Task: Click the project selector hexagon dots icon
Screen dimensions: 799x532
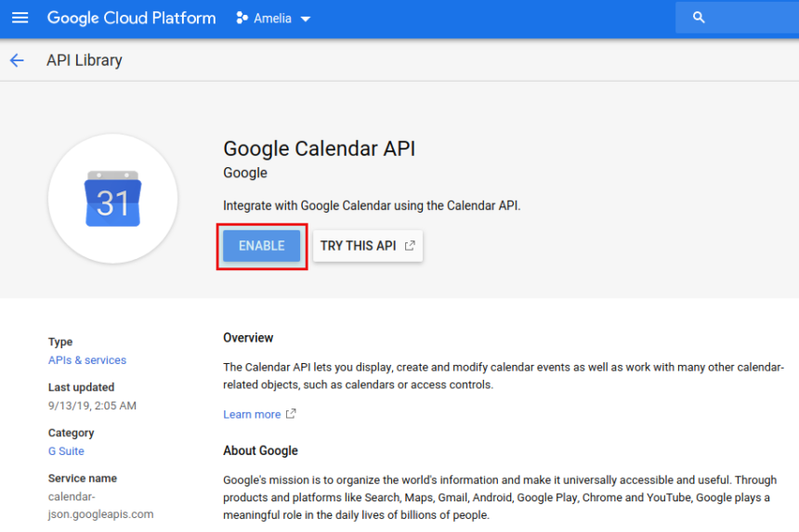Action: (x=242, y=19)
